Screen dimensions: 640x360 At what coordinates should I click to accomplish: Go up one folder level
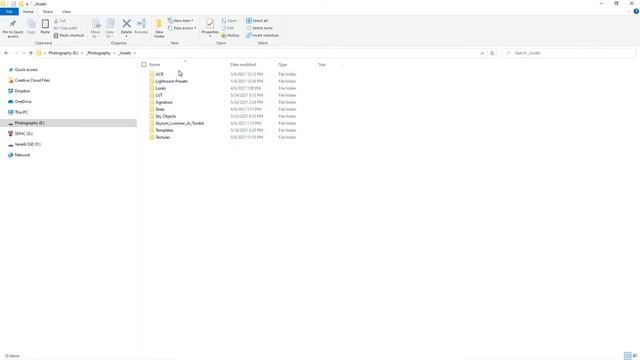click(31, 53)
